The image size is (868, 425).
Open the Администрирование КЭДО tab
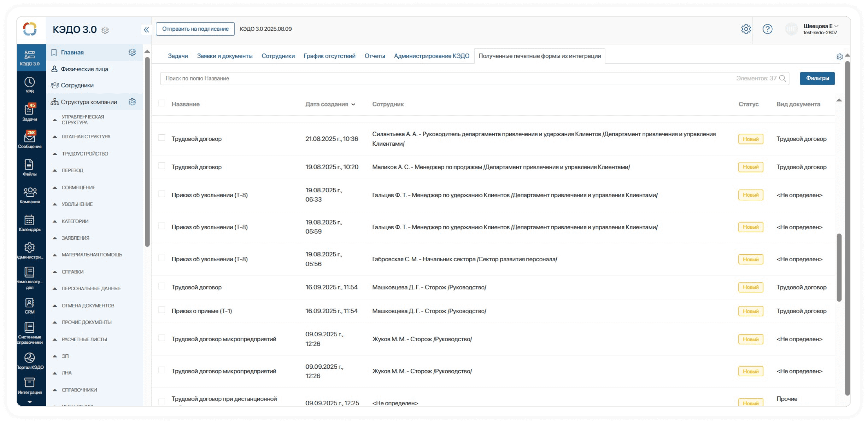[x=431, y=56]
